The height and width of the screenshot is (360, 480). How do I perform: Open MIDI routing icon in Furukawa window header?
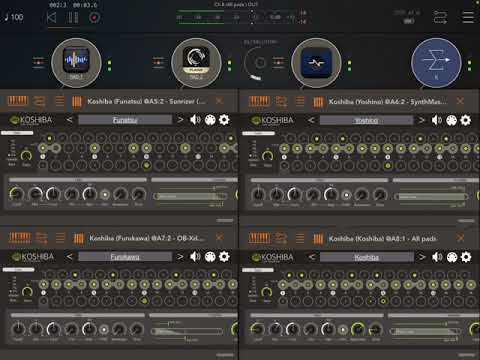click(41, 238)
